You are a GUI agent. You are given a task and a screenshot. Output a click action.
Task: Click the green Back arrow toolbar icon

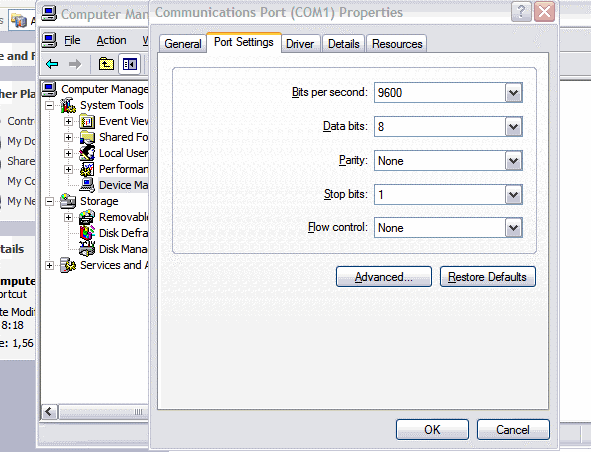(52, 64)
